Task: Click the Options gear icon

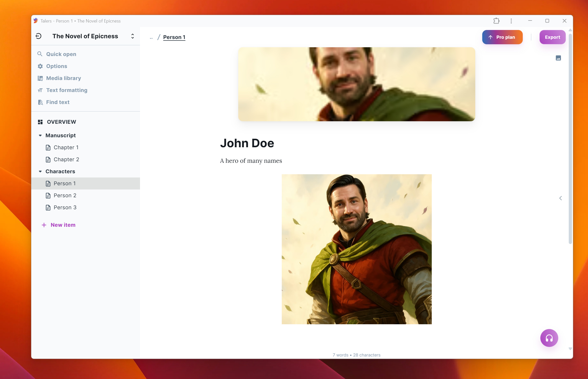Action: point(40,66)
